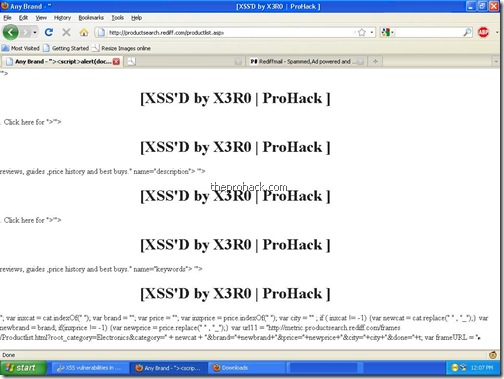Click the last XSS'D by X3R0 heading
The height and width of the screenshot is (379, 504).
235,293
